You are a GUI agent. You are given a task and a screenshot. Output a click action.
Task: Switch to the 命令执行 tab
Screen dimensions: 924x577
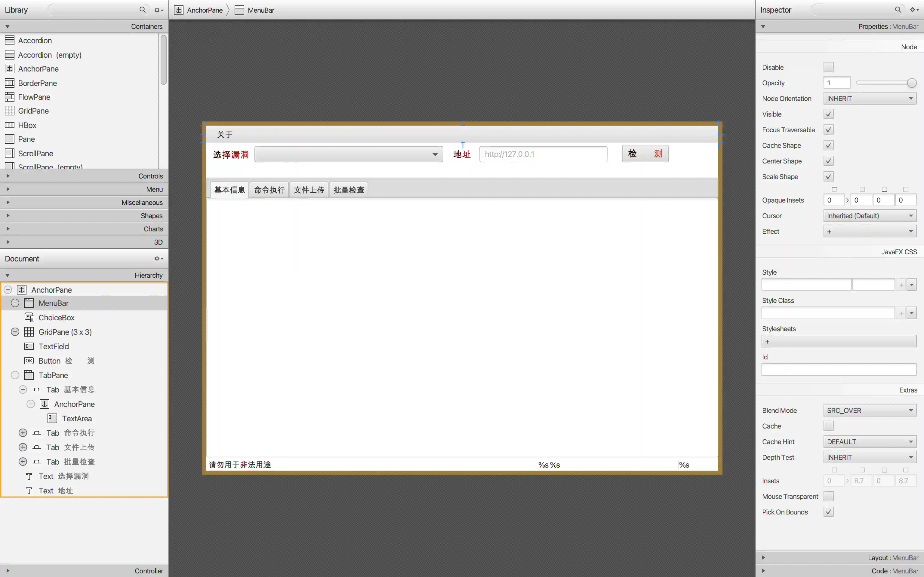click(269, 190)
